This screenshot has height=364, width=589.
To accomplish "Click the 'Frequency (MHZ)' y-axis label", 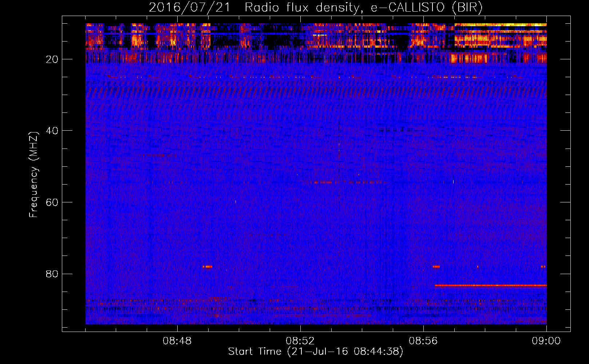I will pyautogui.click(x=33, y=175).
